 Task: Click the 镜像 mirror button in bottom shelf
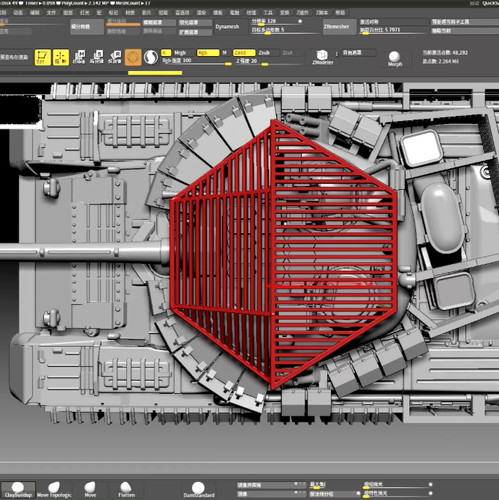tap(271, 494)
